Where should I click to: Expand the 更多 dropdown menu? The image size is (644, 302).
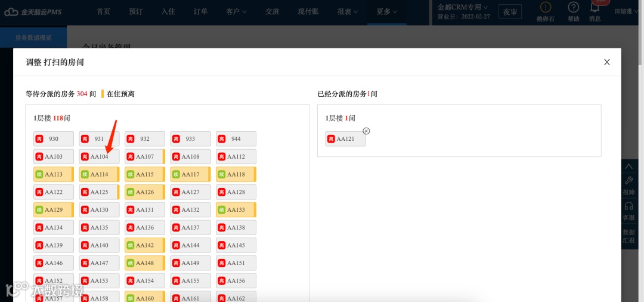point(387,11)
